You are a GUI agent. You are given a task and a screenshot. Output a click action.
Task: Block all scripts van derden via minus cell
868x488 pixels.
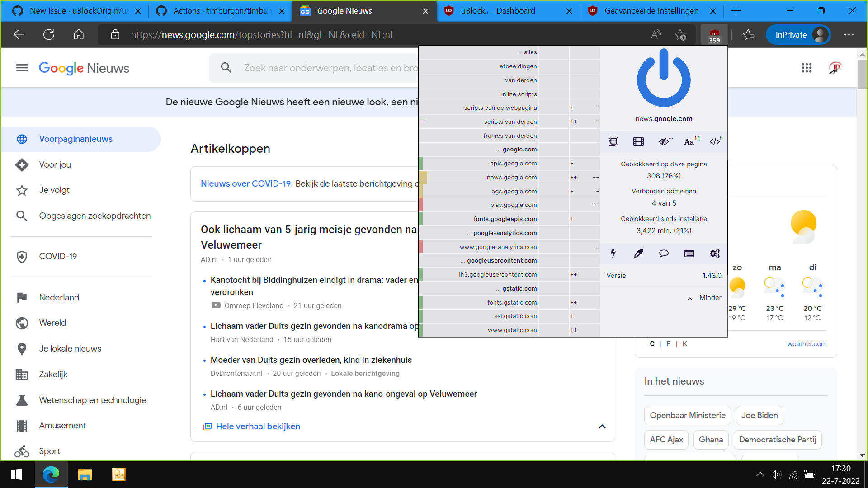click(x=597, y=122)
